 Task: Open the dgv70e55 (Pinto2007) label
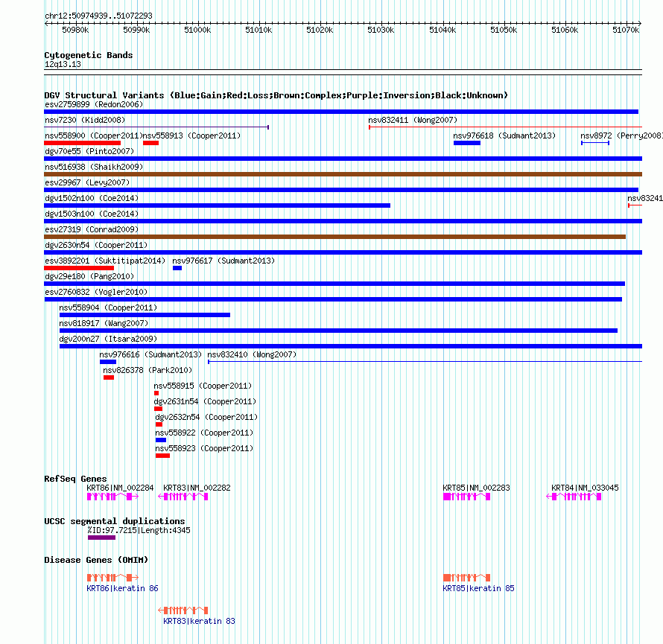pos(89,151)
